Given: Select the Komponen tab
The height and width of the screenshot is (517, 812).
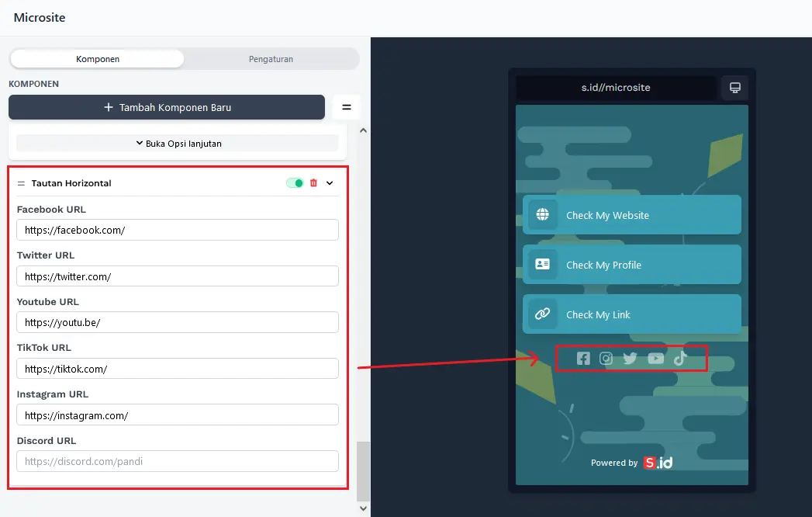Looking at the screenshot, I should pyautogui.click(x=98, y=59).
